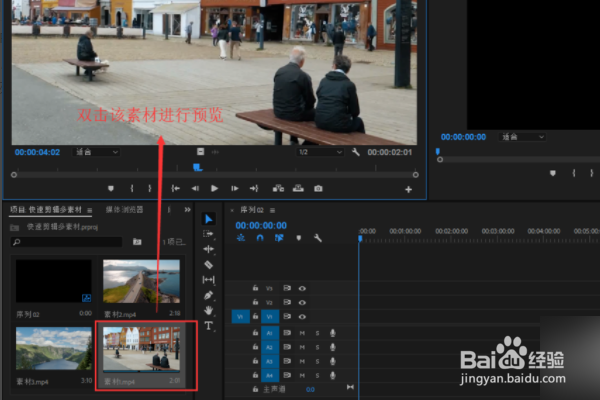The width and height of the screenshot is (600, 400).
Task: Select the 序列02 sequence thumbnail
Action: pyautogui.click(x=54, y=281)
